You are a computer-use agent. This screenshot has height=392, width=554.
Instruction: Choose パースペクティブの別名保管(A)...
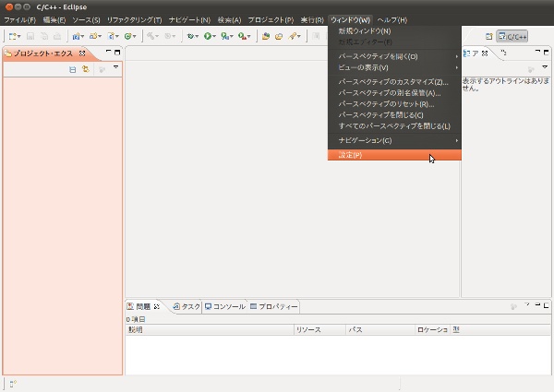pyautogui.click(x=394, y=93)
